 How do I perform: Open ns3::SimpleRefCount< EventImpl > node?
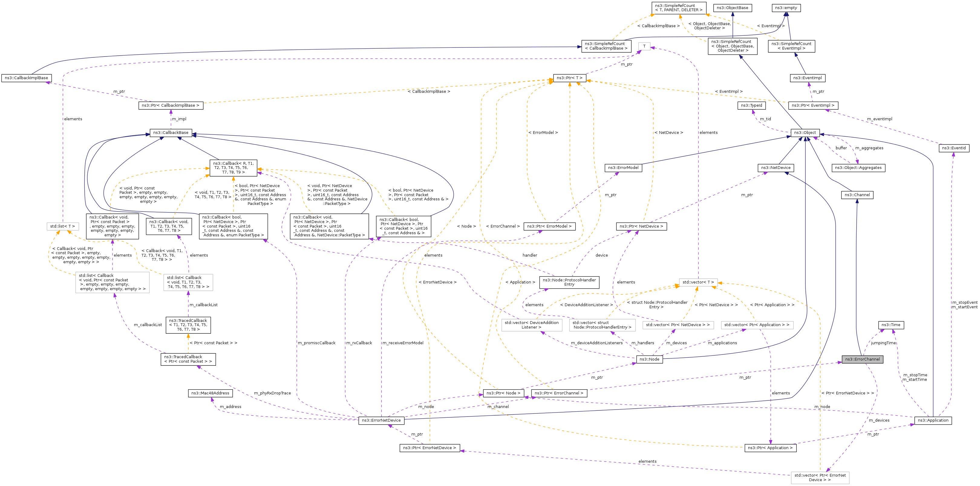point(791,46)
